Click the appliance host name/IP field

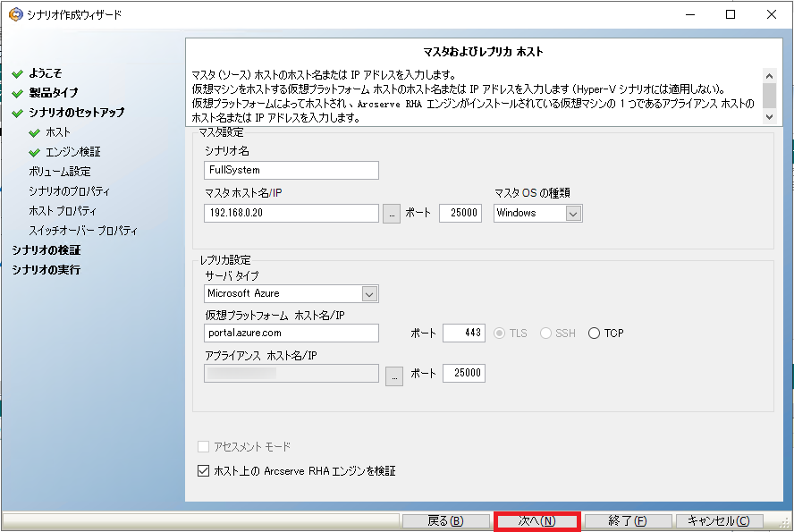tap(291, 374)
